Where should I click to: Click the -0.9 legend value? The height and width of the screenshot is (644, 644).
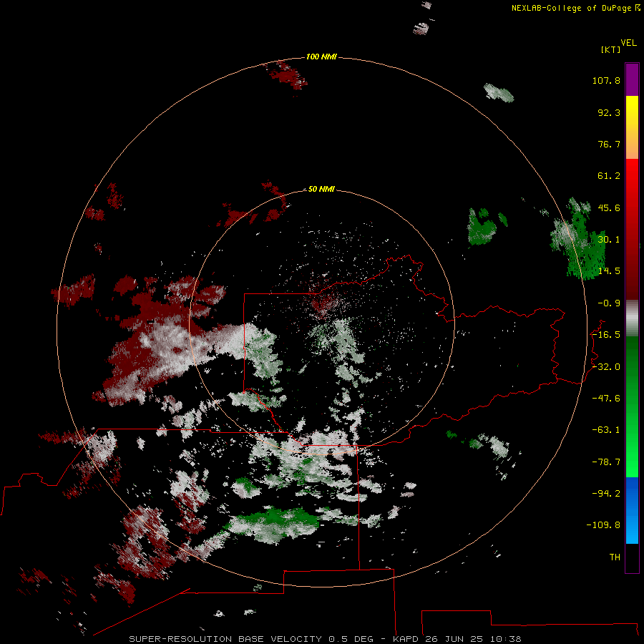click(609, 303)
